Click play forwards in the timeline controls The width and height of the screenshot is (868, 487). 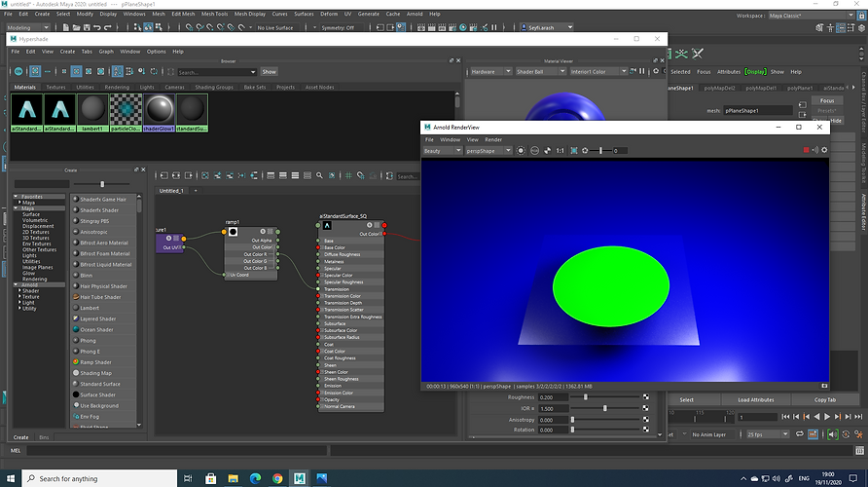[x=827, y=417]
